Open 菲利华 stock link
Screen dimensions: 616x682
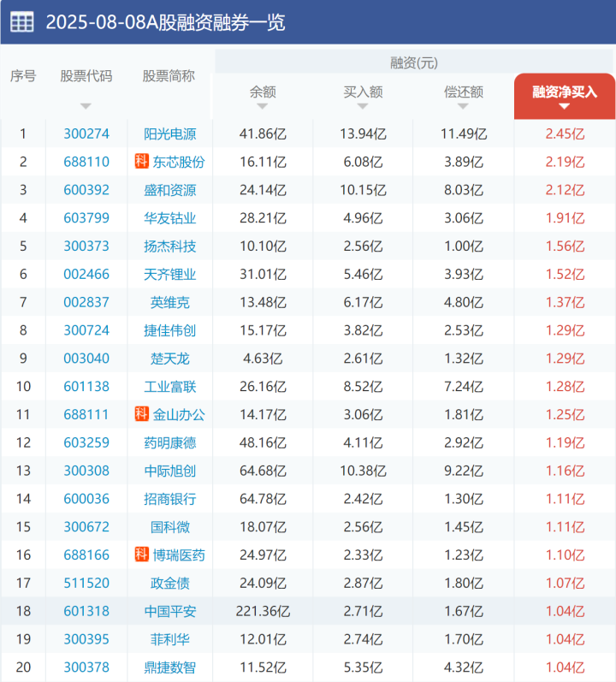(170, 639)
